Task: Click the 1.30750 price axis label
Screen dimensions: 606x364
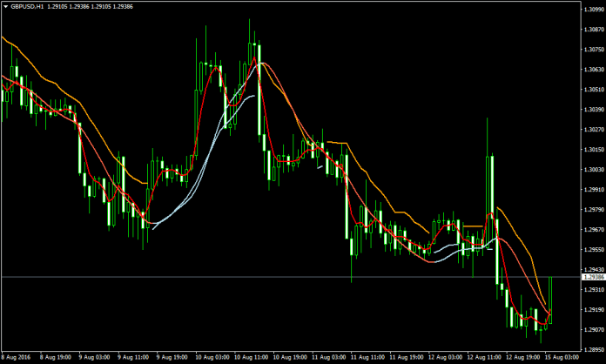Action: pos(592,50)
